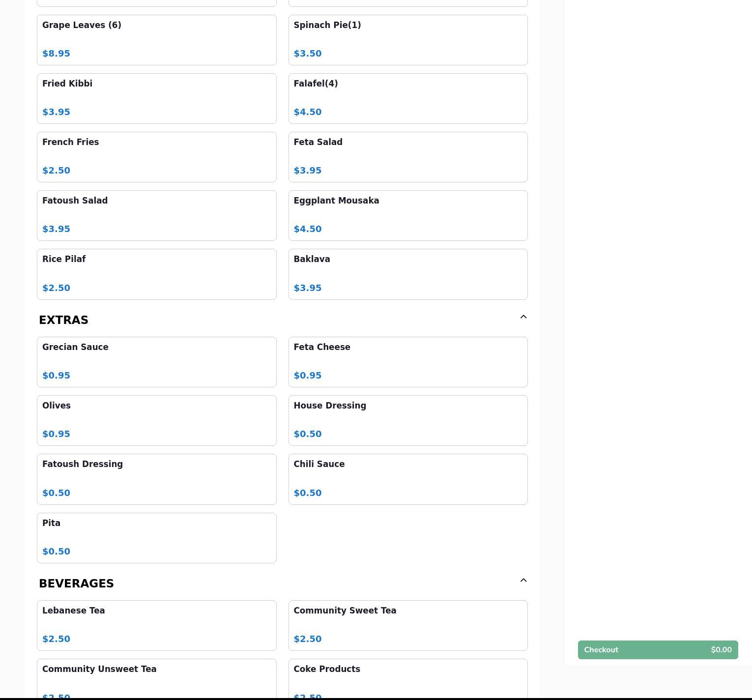Select the Baklava dessert item

[x=407, y=274]
